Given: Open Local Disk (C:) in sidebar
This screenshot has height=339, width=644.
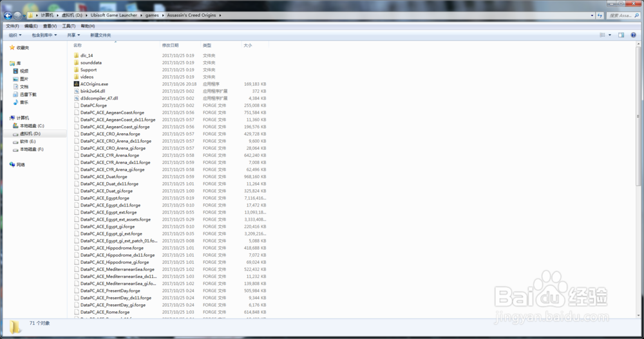Looking at the screenshot, I should coord(28,125).
